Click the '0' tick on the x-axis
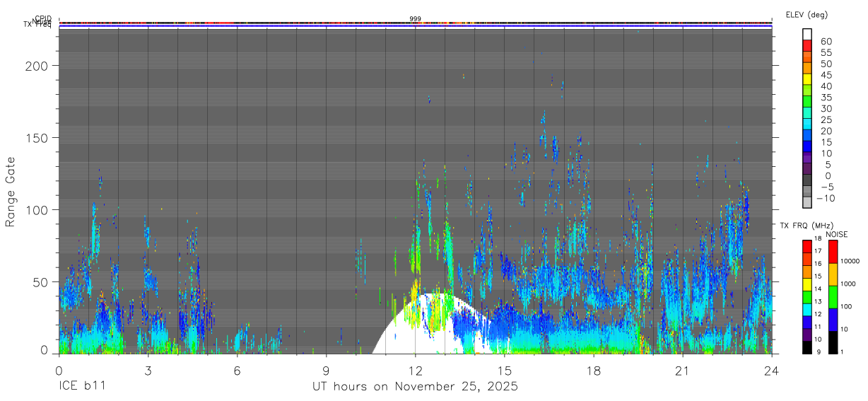Image resolution: width=868 pixels, height=401 pixels. tap(59, 370)
